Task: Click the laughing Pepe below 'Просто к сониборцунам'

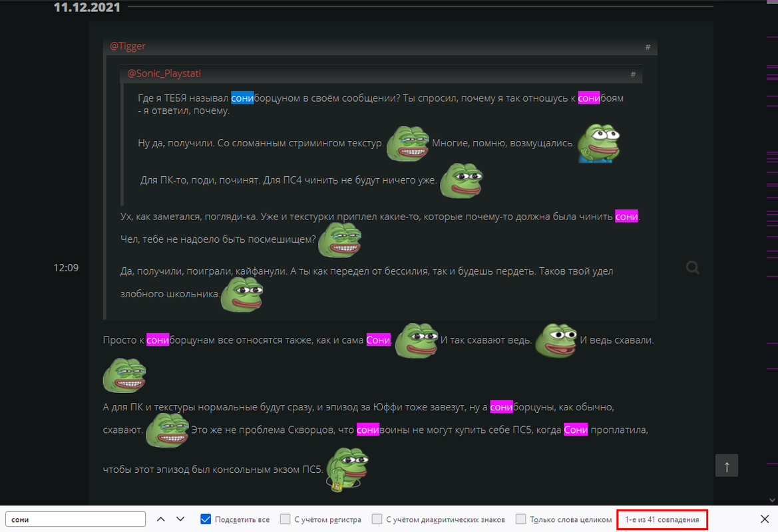Action: 124,375
